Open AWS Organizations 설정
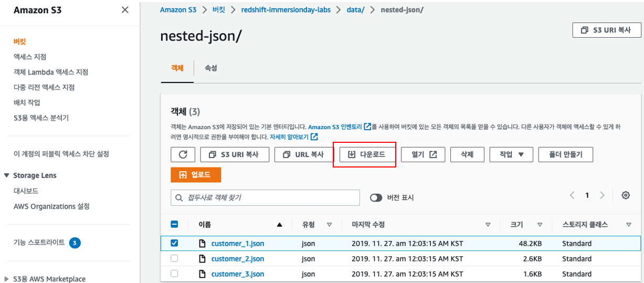Image resolution: width=644 pixels, height=283 pixels. 51,206
